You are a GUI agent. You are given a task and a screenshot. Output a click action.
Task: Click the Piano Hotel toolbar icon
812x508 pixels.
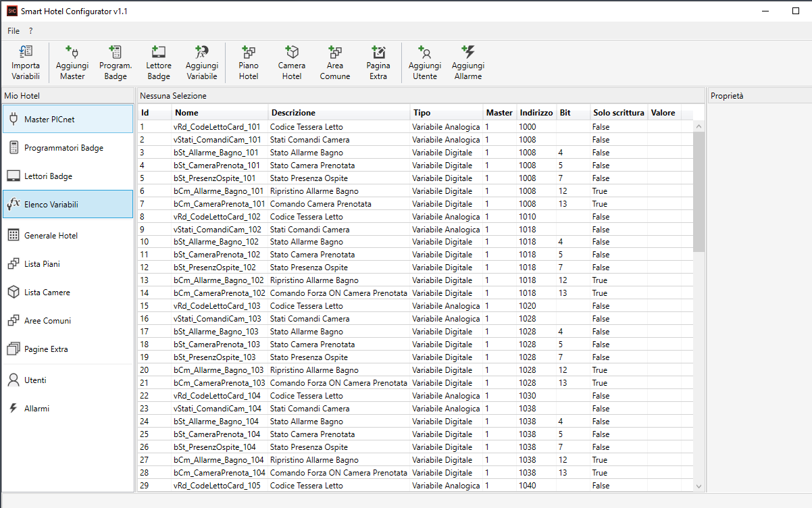pyautogui.click(x=249, y=63)
